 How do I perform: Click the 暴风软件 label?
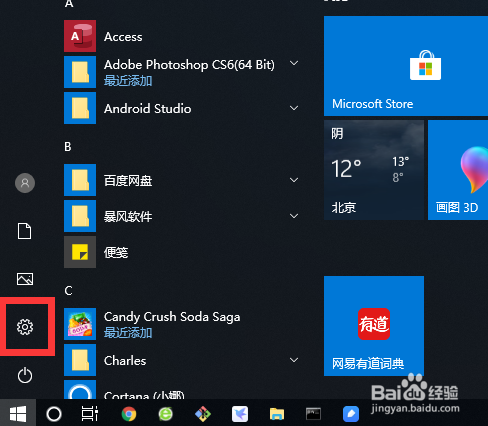click(128, 217)
